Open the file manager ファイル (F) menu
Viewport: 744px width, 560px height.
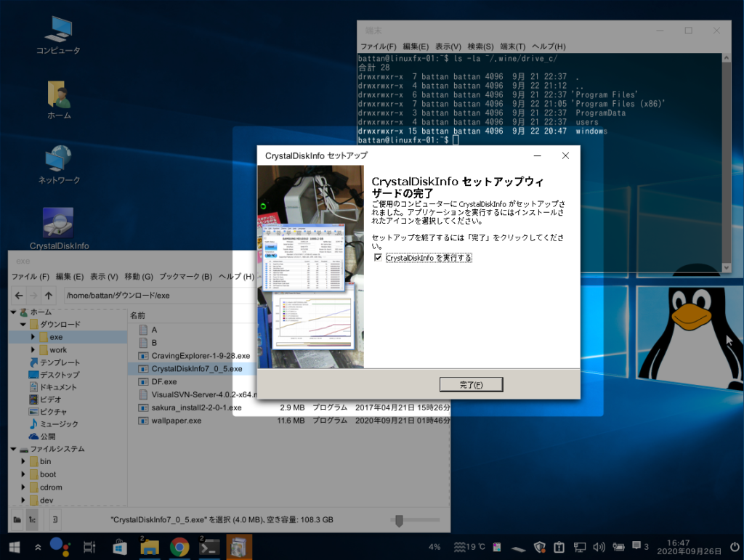click(x=31, y=277)
